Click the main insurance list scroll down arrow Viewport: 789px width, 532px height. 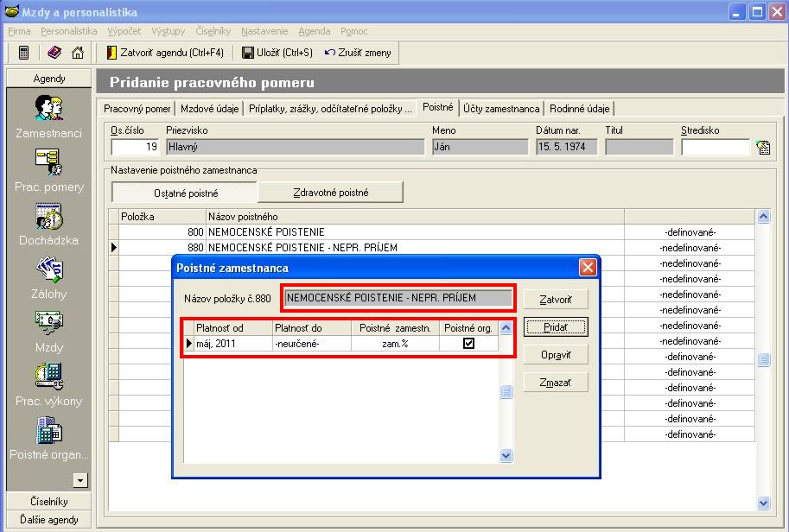point(763,503)
